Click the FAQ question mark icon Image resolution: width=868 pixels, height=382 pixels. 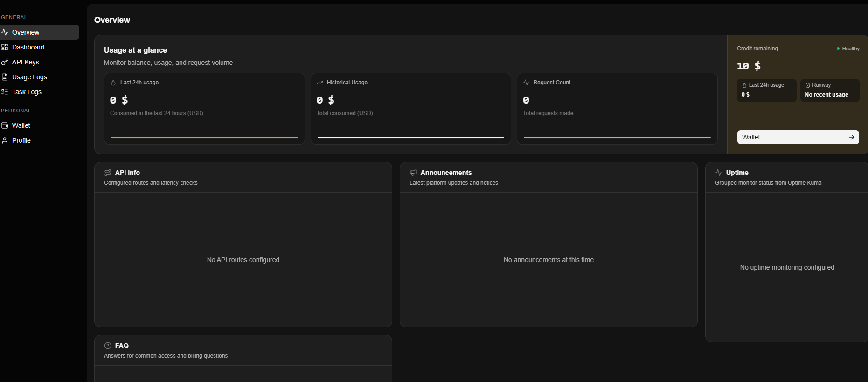[x=108, y=346]
